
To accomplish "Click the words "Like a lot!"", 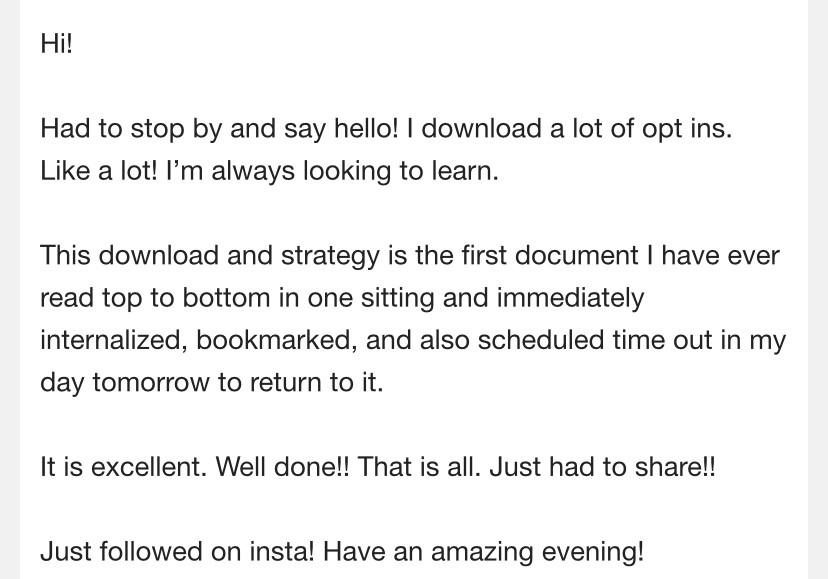I will 99,171.
